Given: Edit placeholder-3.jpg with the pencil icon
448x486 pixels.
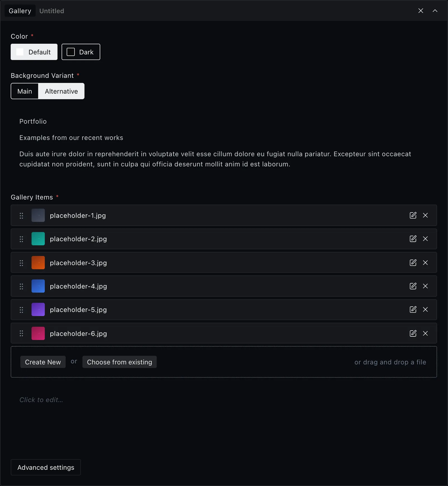Looking at the screenshot, I should (x=413, y=262).
